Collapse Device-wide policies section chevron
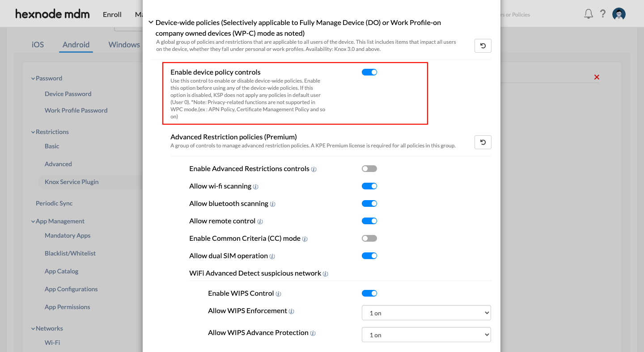This screenshot has width=644, height=352. click(151, 22)
